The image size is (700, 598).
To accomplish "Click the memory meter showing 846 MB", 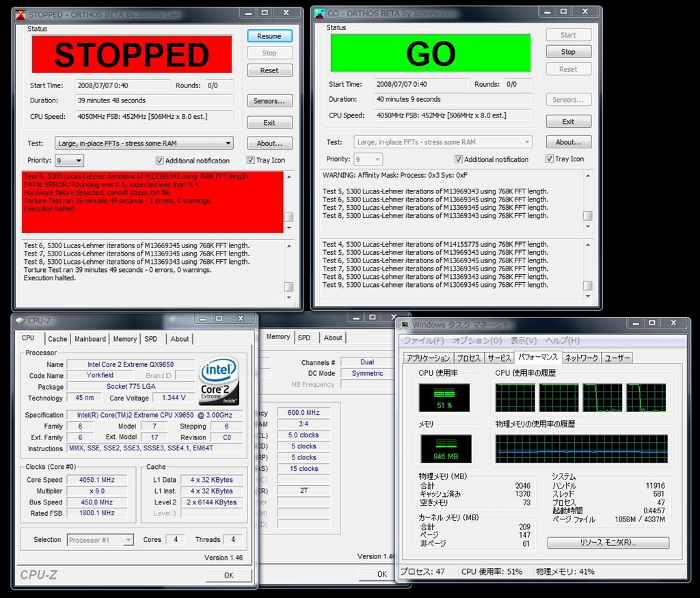I will (446, 448).
